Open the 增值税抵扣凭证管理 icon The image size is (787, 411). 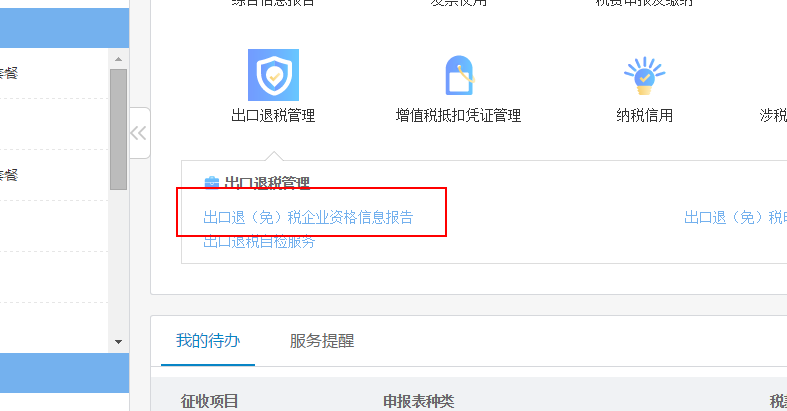pyautogui.click(x=459, y=75)
